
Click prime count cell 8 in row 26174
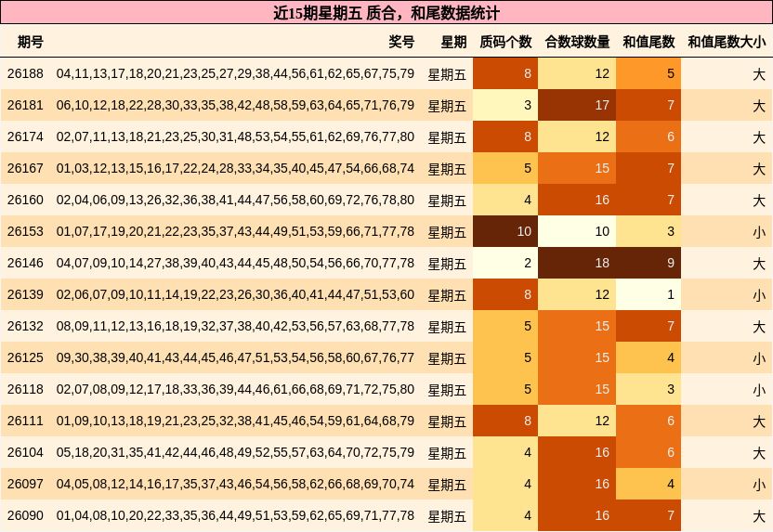[x=505, y=136]
